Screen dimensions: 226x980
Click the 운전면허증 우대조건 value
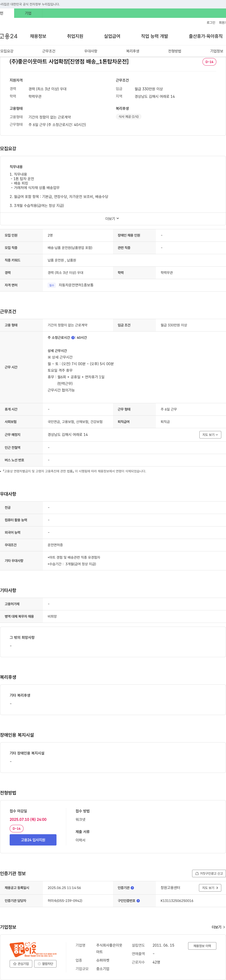(x=55, y=545)
